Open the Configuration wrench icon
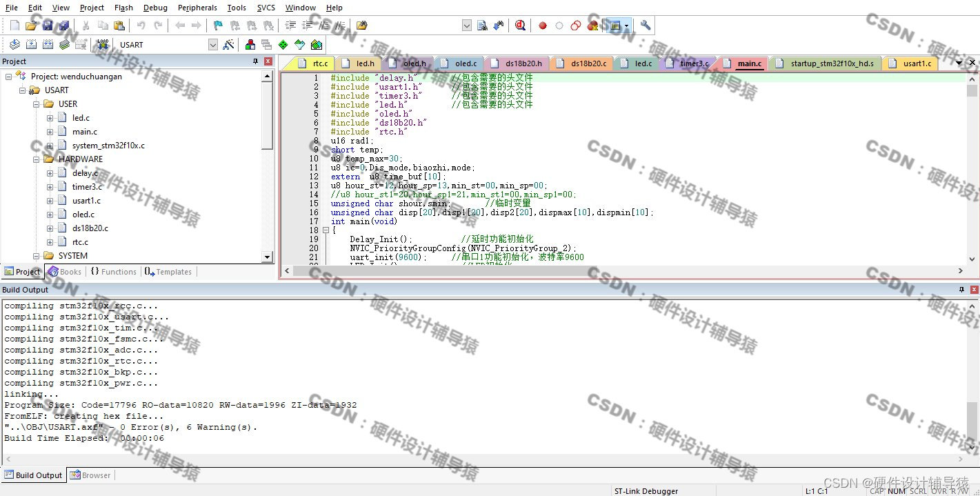Screen dimensions: 980x496 [645, 26]
